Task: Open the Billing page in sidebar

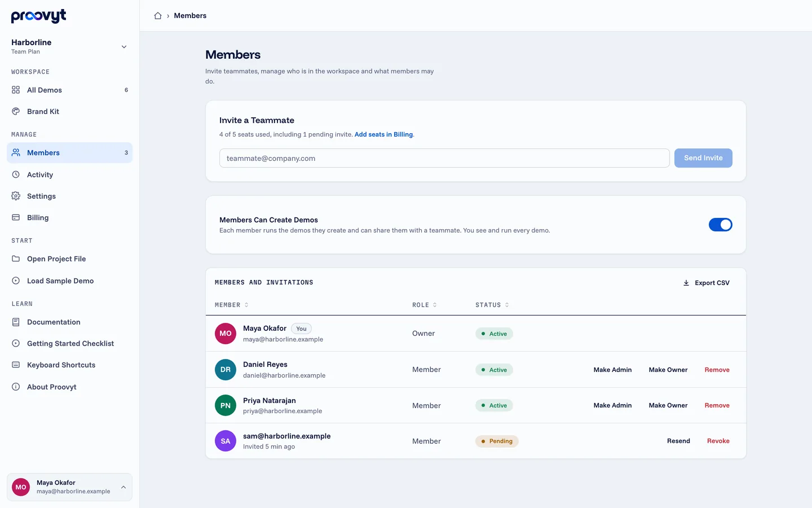Action: 69,217
